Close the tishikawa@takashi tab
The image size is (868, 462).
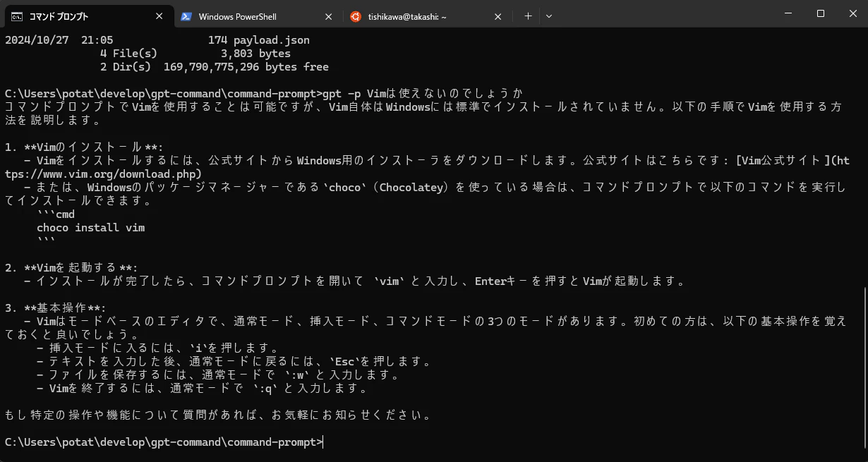coord(498,16)
